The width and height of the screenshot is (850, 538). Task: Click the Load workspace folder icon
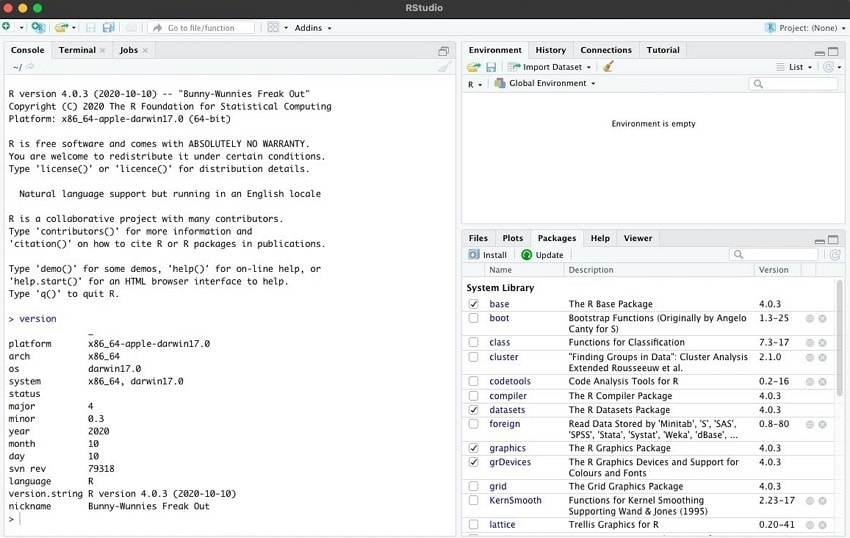click(x=474, y=67)
